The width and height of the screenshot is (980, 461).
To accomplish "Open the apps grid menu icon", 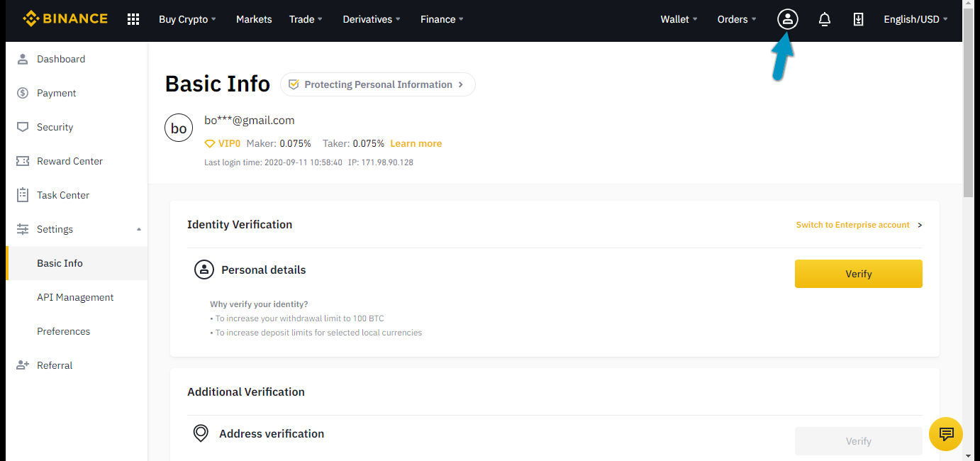I will click(133, 19).
